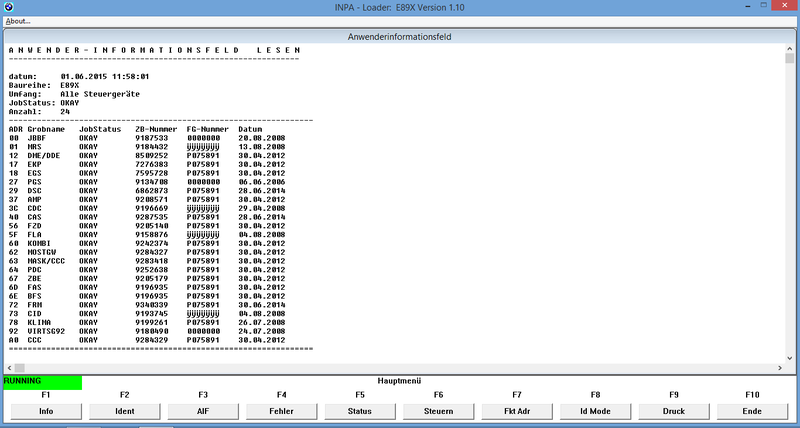Click the JobStatus column header
This screenshot has width=800, height=428.
(100, 130)
